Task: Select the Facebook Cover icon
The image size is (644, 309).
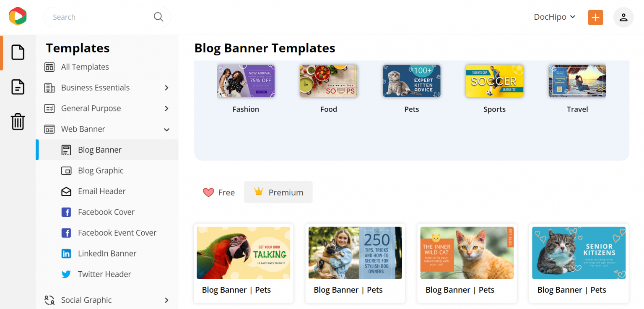Action: (x=66, y=212)
